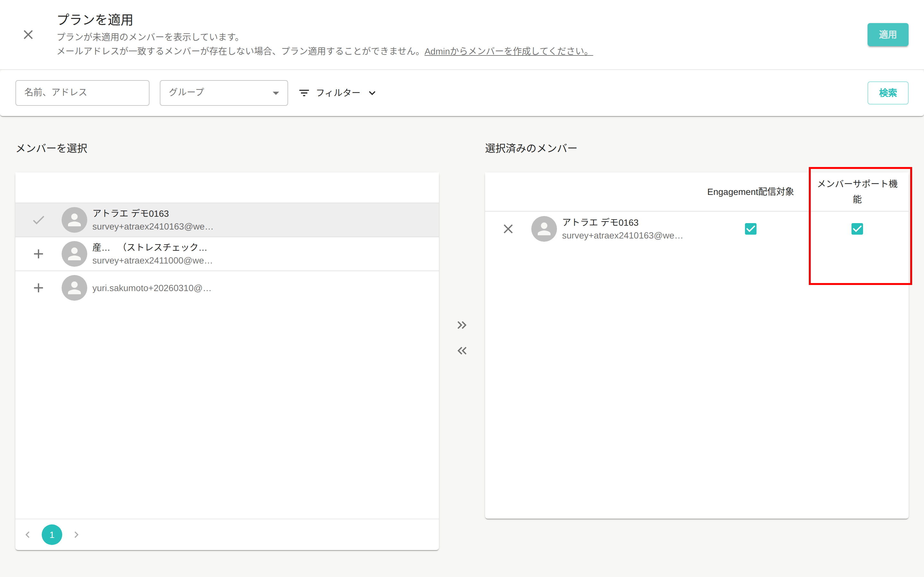The height and width of the screenshot is (577, 924).
Task: Close the plan application dialog
Action: [x=28, y=35]
